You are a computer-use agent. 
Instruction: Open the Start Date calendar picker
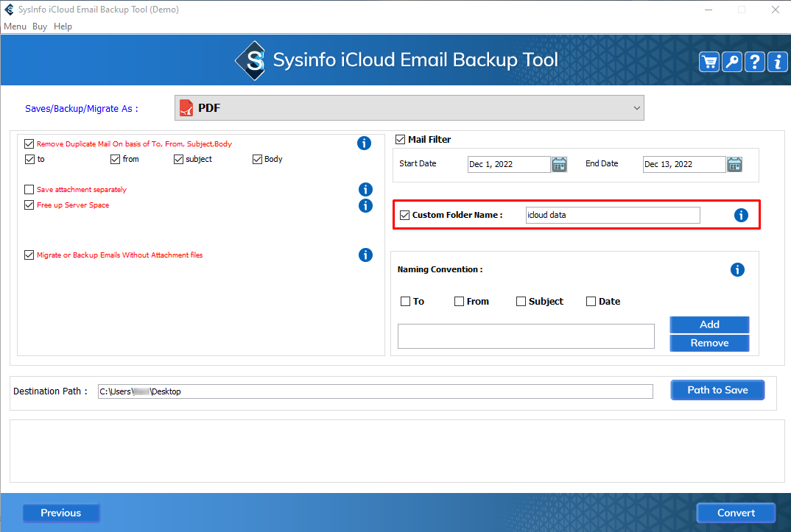tap(559, 164)
